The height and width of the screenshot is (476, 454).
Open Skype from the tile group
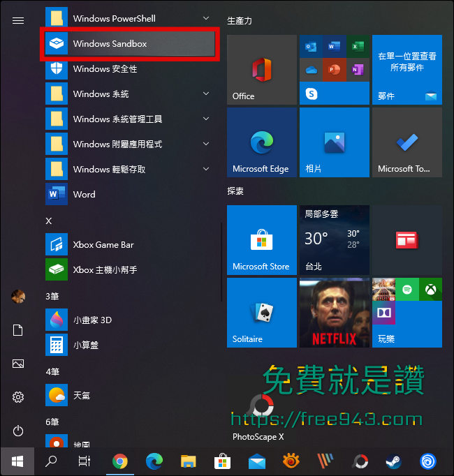pos(312,94)
